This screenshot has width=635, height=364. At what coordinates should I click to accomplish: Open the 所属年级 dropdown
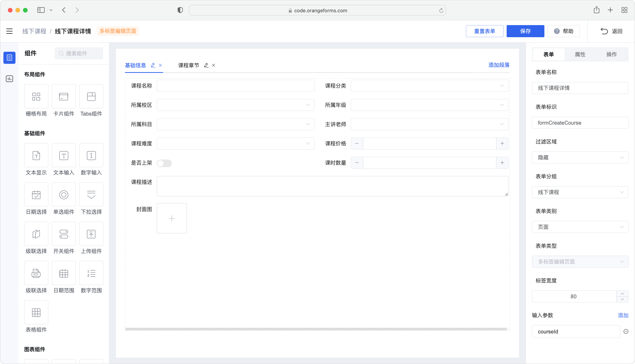[429, 105]
